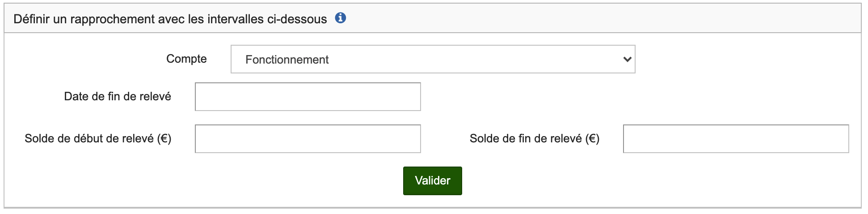Open the Compte dropdown
Viewport: 868px width, 214px height.
point(432,59)
